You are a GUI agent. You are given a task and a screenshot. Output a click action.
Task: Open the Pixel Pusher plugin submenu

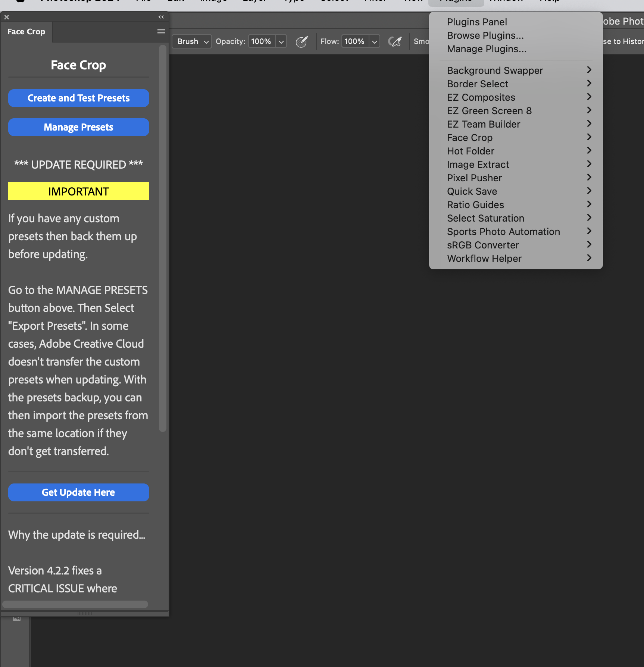point(516,178)
